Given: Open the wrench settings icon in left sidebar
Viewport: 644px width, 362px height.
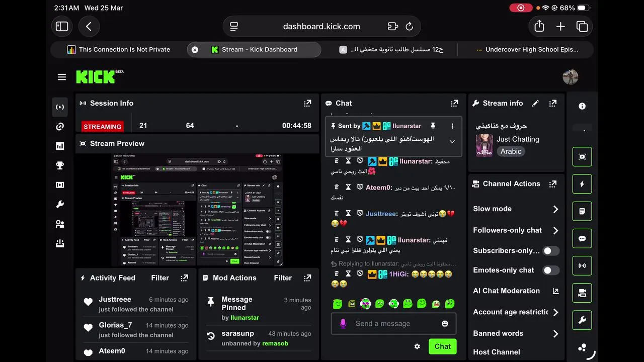Looking at the screenshot, I should coord(60,205).
